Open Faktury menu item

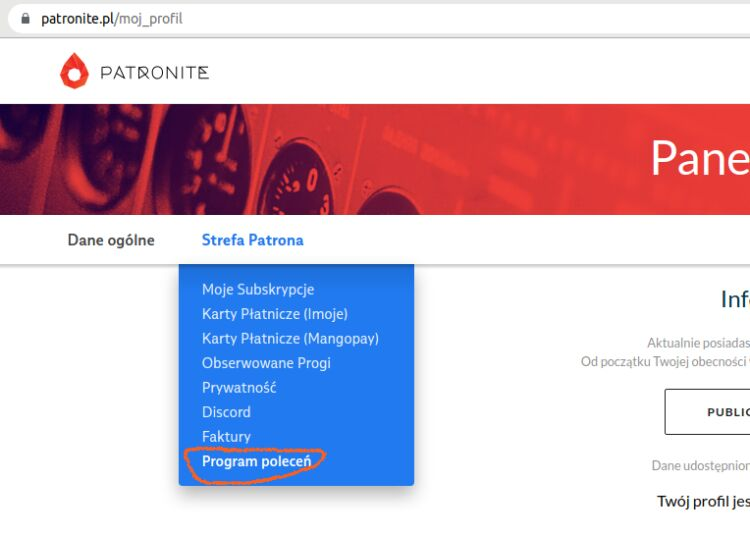(x=226, y=437)
